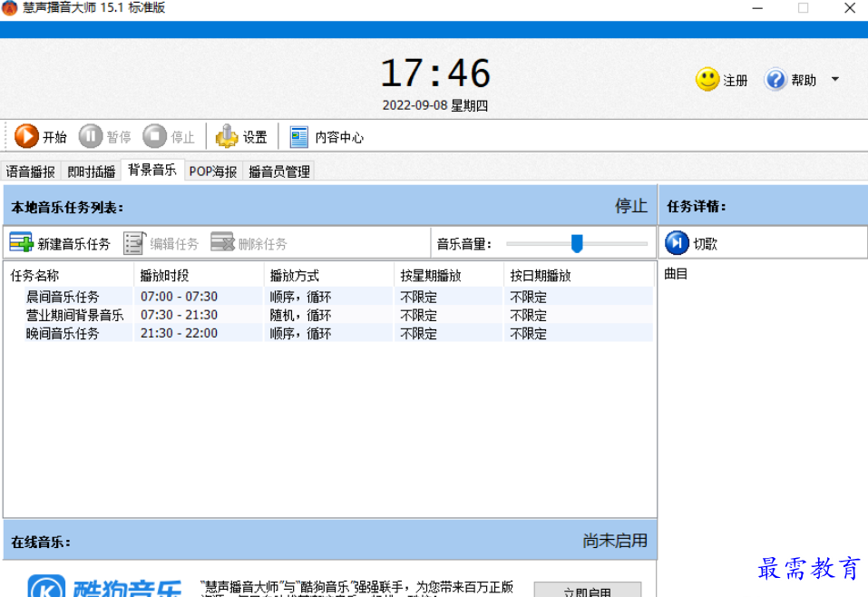Click the 新建音乐任务 icon

click(x=20, y=241)
